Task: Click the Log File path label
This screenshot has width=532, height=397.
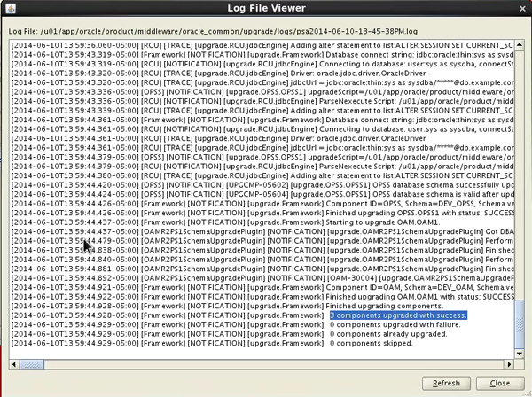Action: click(213, 32)
